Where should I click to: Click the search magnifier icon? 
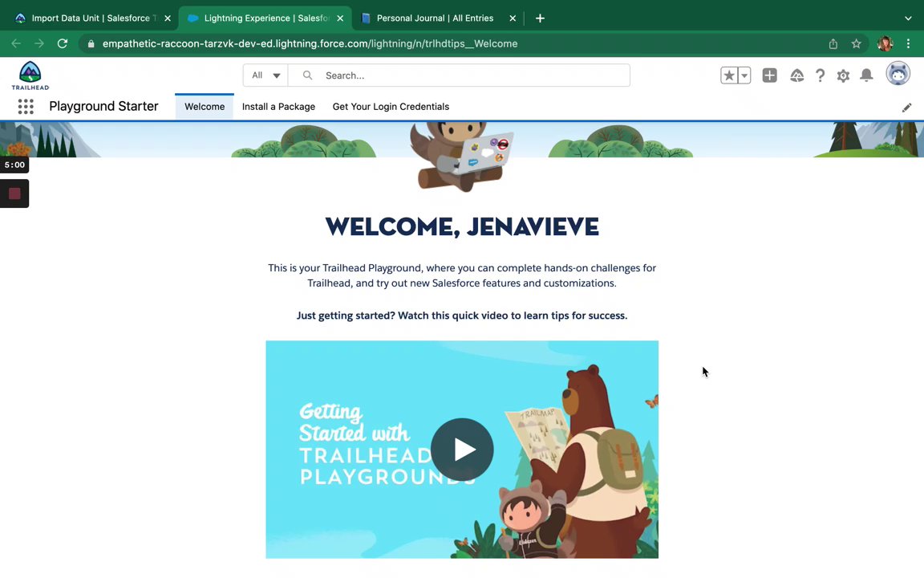click(307, 75)
